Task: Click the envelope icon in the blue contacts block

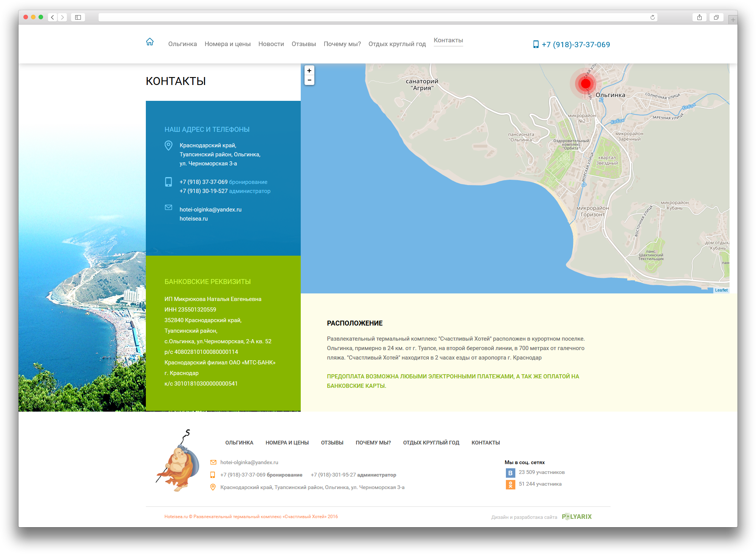Action: (169, 207)
